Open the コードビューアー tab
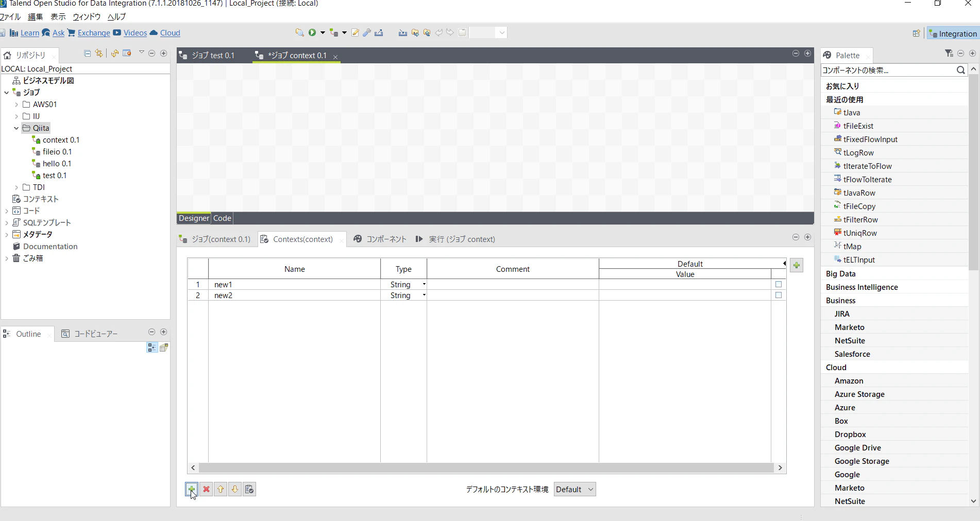Viewport: 980px width, 521px height. (90, 334)
